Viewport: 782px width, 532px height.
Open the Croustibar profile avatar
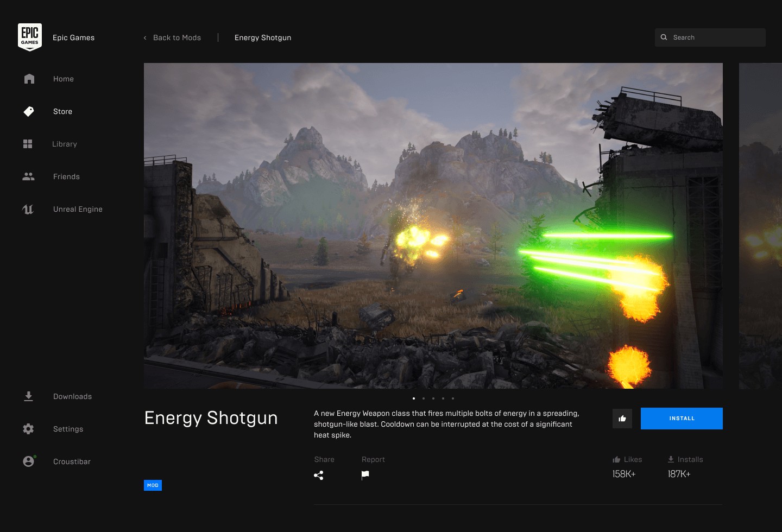[x=28, y=461]
